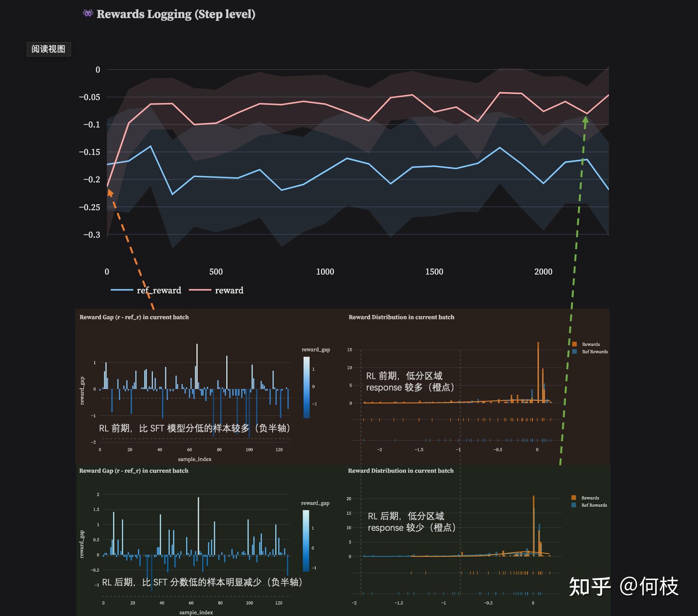The image size is (698, 616).
Task: Click the orange arrowhead at reward curve start
Action: [110, 193]
